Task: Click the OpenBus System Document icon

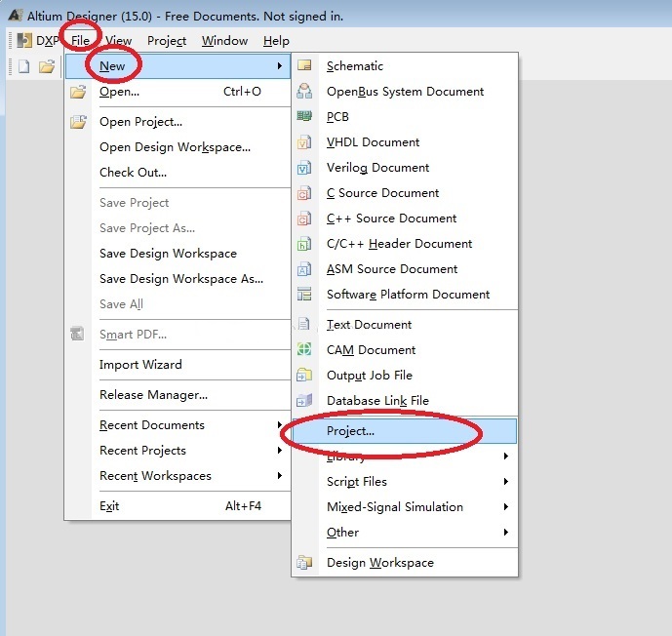Action: point(304,91)
